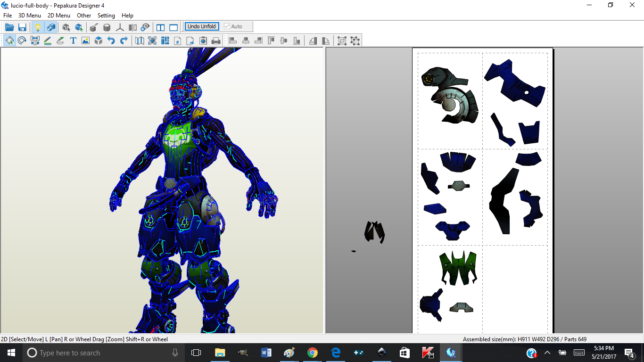The image size is (644, 362).
Task: Click the tiled parts arrangement icon
Action: tap(165, 41)
